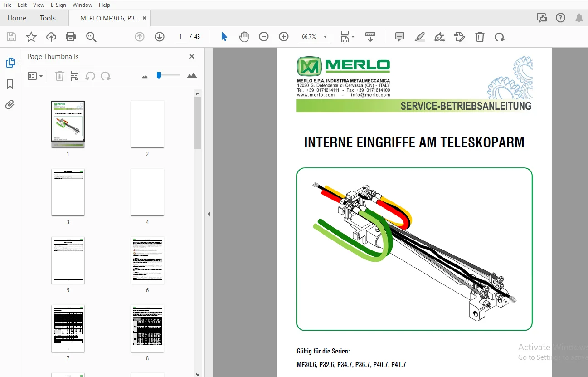The height and width of the screenshot is (377, 588).
Task: Open the Edit menu
Action: (22, 5)
